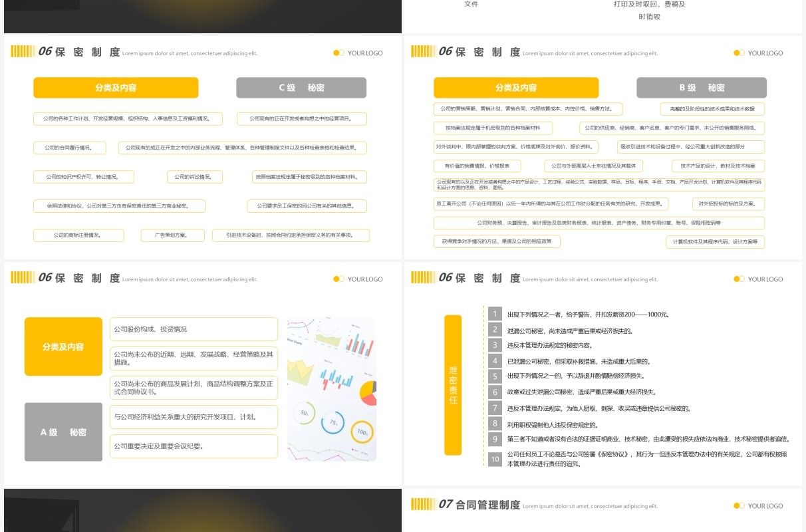The width and height of the screenshot is (806, 532).
Task: Select '依照法律和协议…第三方商业秘密。' text box
Action: point(119,206)
